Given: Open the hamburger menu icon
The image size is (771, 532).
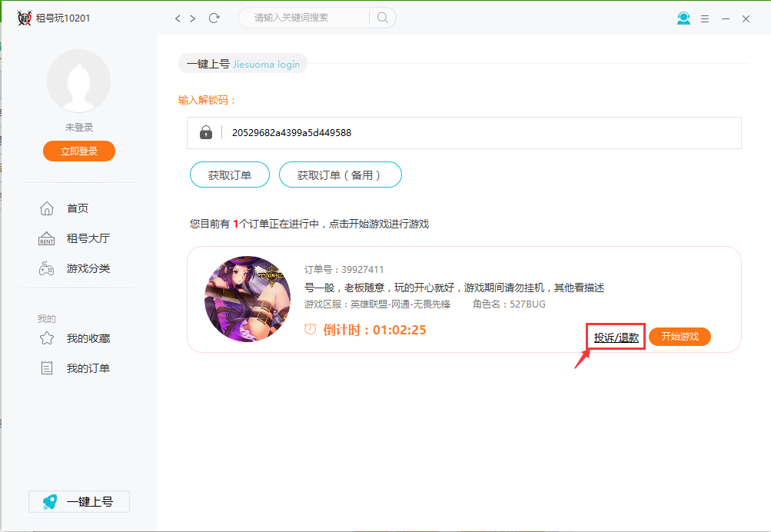Looking at the screenshot, I should click(x=705, y=18).
